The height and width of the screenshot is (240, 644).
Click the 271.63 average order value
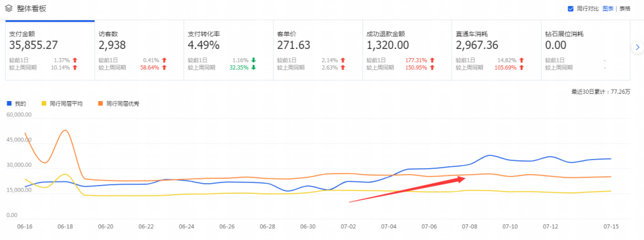(294, 45)
